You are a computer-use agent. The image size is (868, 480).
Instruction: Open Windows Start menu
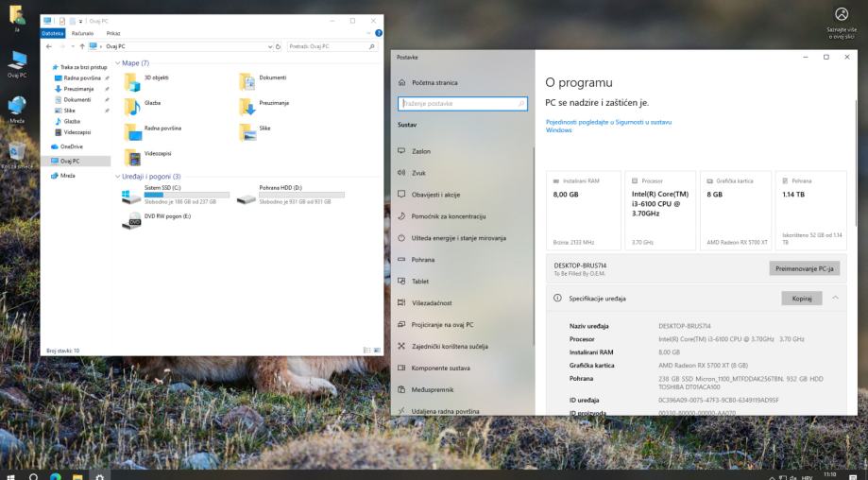click(10, 476)
